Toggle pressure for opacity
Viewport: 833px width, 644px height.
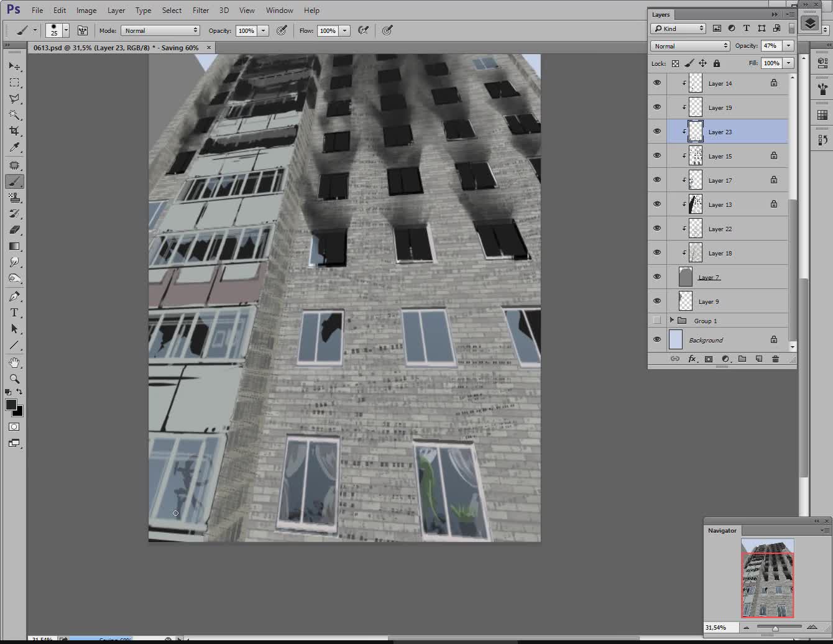click(x=282, y=30)
